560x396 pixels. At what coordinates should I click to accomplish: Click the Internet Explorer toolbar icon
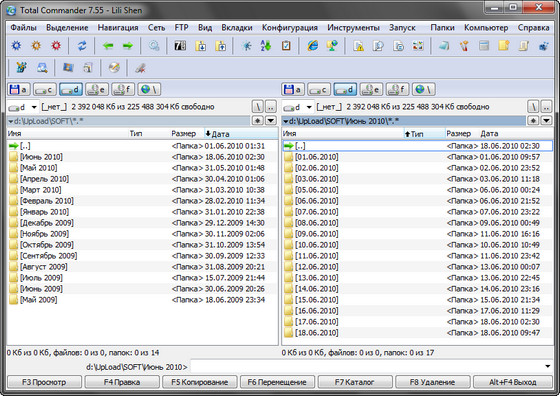(312, 46)
